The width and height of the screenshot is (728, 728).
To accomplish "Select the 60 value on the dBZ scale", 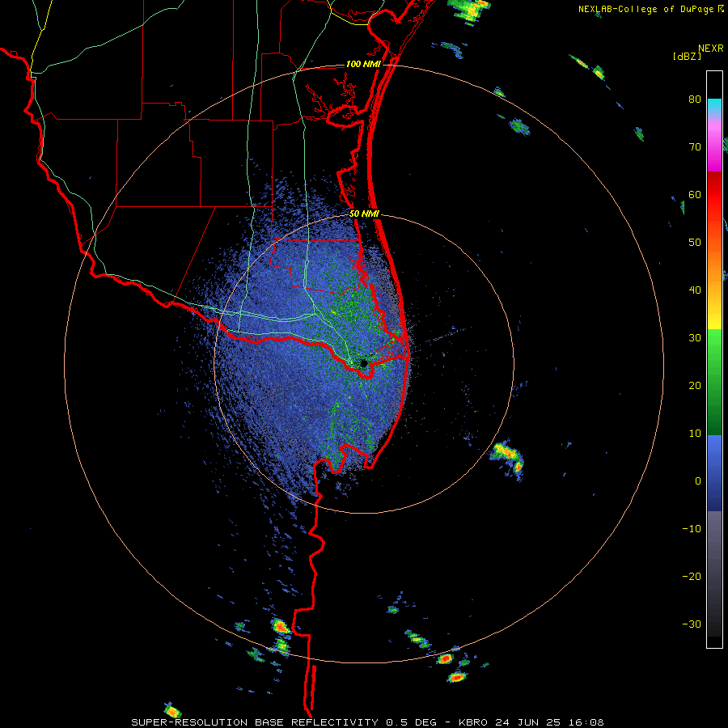I will (x=695, y=195).
